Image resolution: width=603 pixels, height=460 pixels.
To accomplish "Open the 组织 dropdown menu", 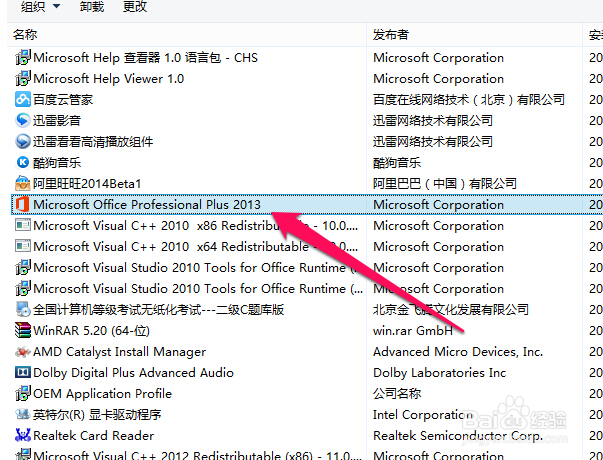I will point(40,6).
